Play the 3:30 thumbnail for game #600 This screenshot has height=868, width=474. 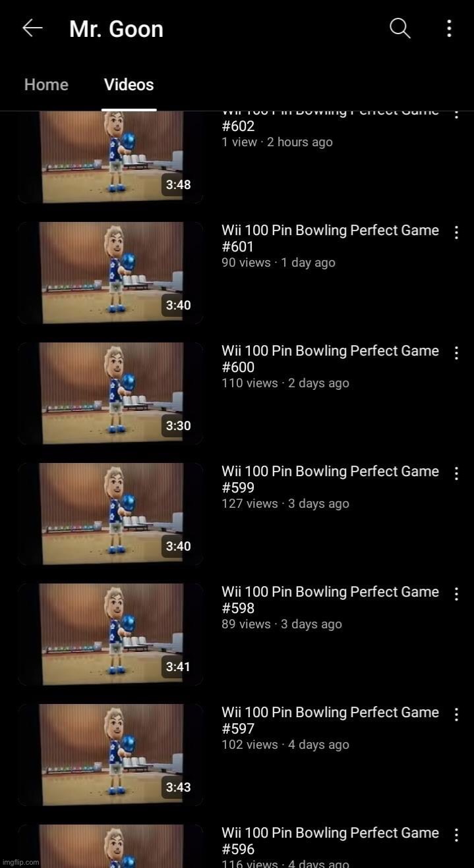[x=111, y=393]
